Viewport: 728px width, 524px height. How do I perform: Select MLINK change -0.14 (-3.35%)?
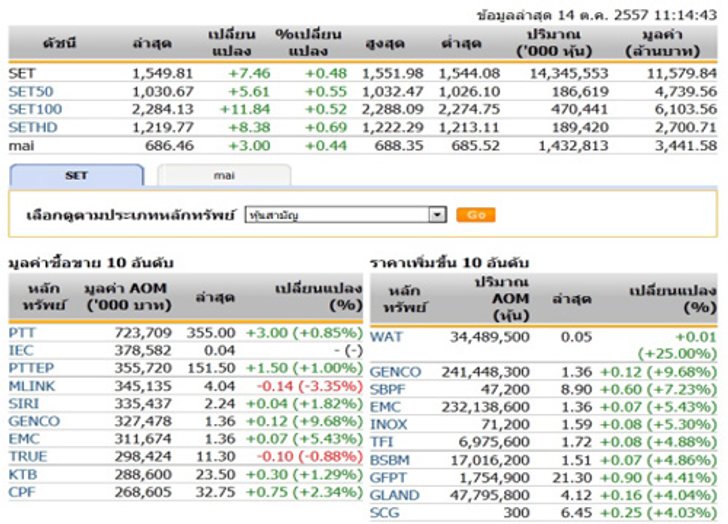tap(310, 386)
